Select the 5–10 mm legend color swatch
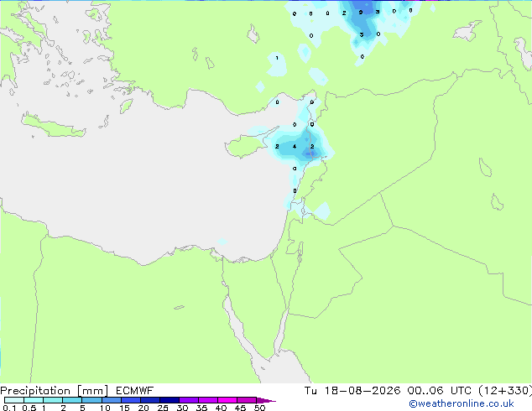The image size is (532, 411). (91, 400)
